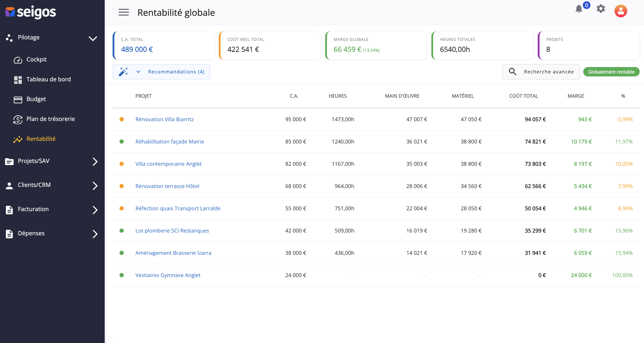Sort by the PROJET column header

(x=143, y=96)
